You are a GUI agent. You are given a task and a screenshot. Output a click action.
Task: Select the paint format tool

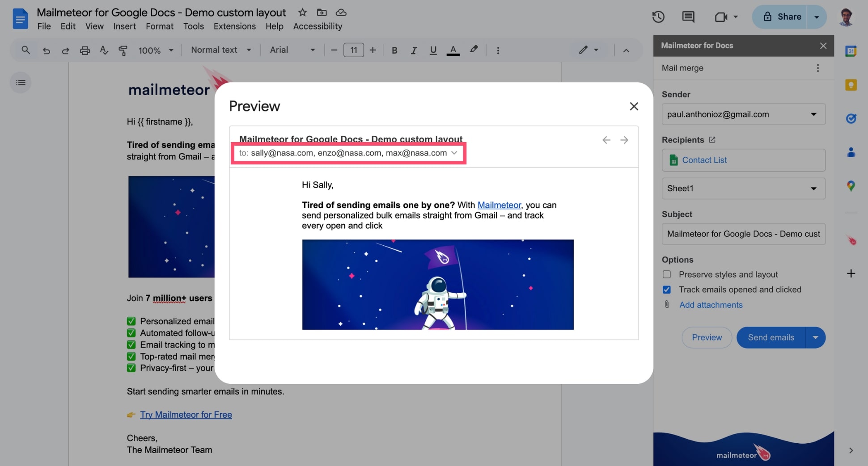tap(123, 50)
